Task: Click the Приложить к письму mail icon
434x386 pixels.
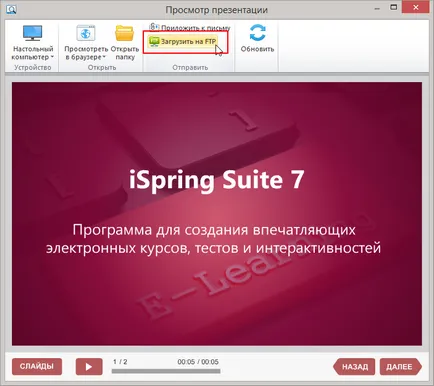Action: [x=154, y=27]
